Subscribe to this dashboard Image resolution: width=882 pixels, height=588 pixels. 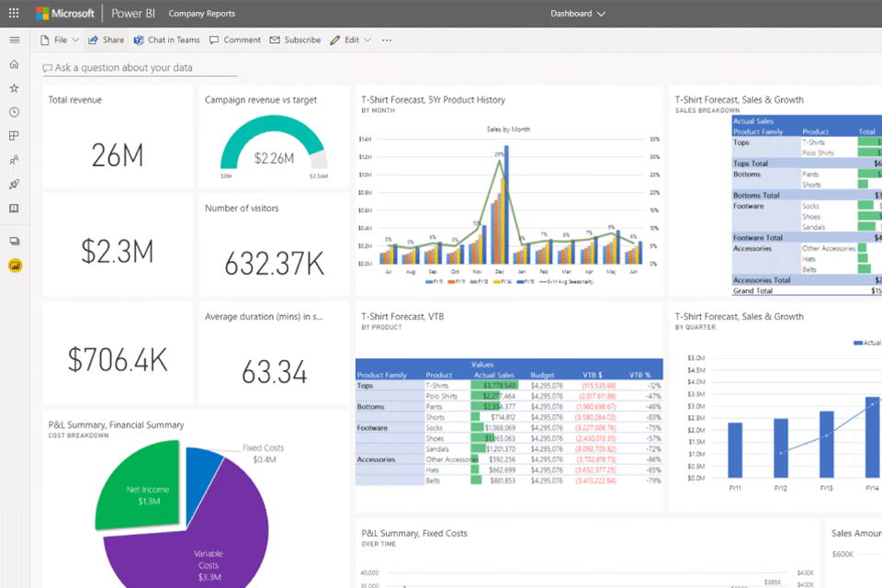pyautogui.click(x=295, y=40)
